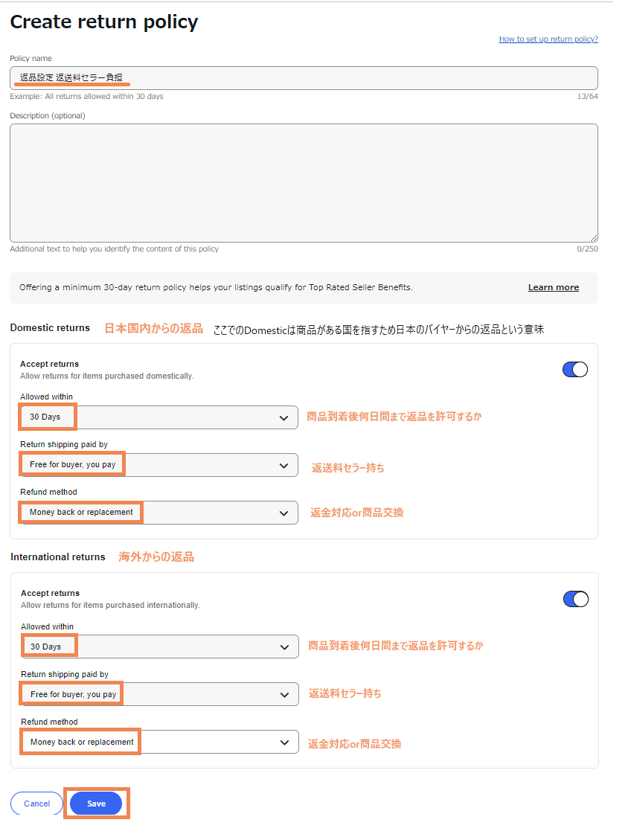
Task: Open international Allowed within 30 Days dropdown
Action: 160,647
